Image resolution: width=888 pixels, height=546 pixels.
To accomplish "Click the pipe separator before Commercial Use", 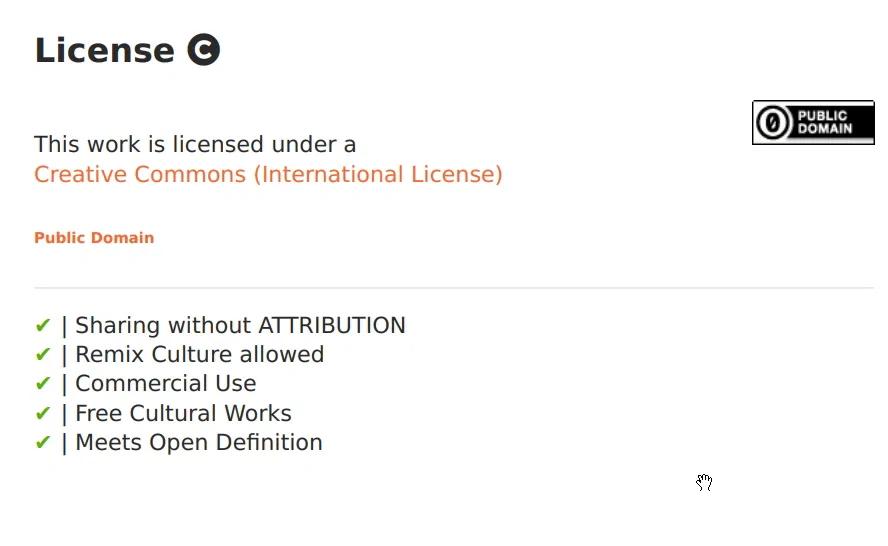I will [64, 384].
